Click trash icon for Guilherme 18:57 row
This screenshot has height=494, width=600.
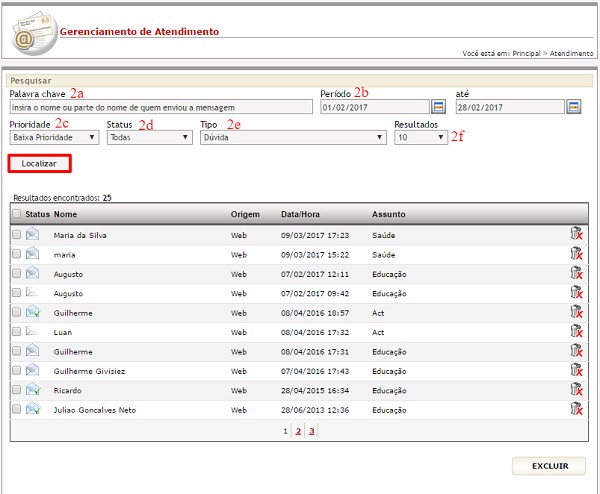click(x=576, y=311)
